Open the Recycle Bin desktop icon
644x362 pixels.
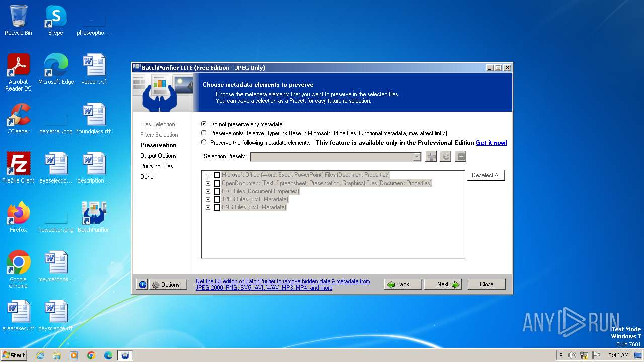(18, 20)
